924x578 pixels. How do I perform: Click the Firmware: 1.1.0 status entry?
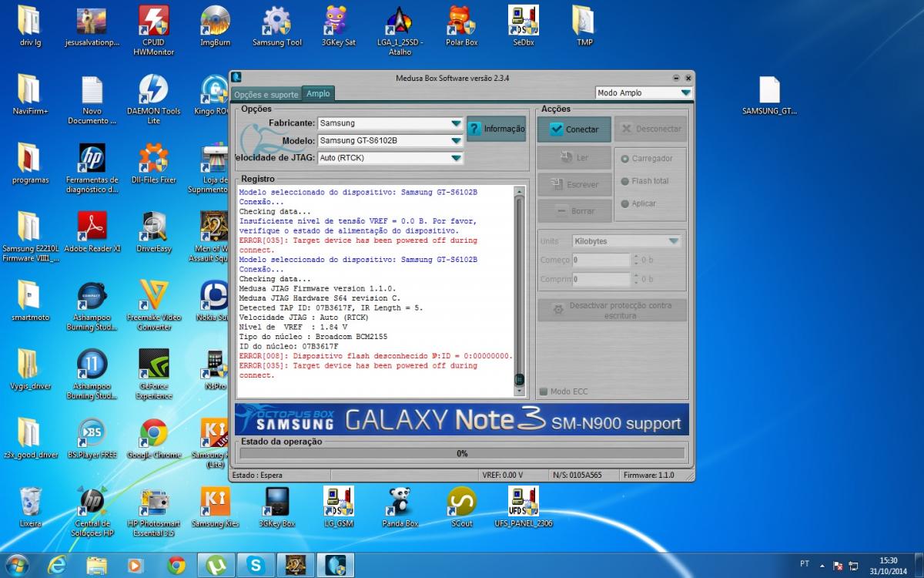649,476
